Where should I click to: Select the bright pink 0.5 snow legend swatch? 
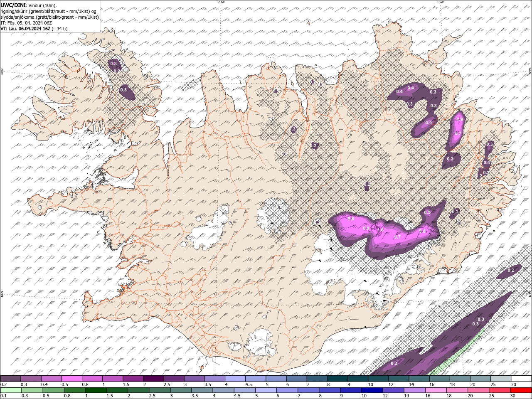tap(72, 379)
